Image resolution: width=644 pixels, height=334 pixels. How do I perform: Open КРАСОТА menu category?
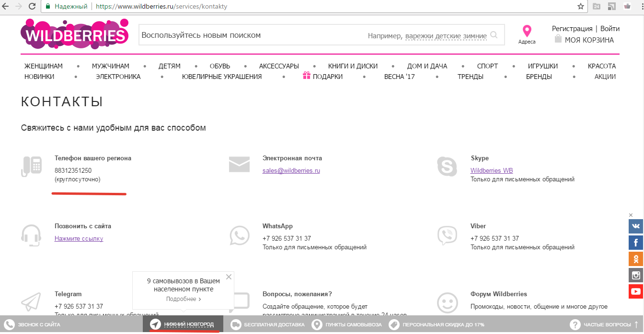click(602, 66)
